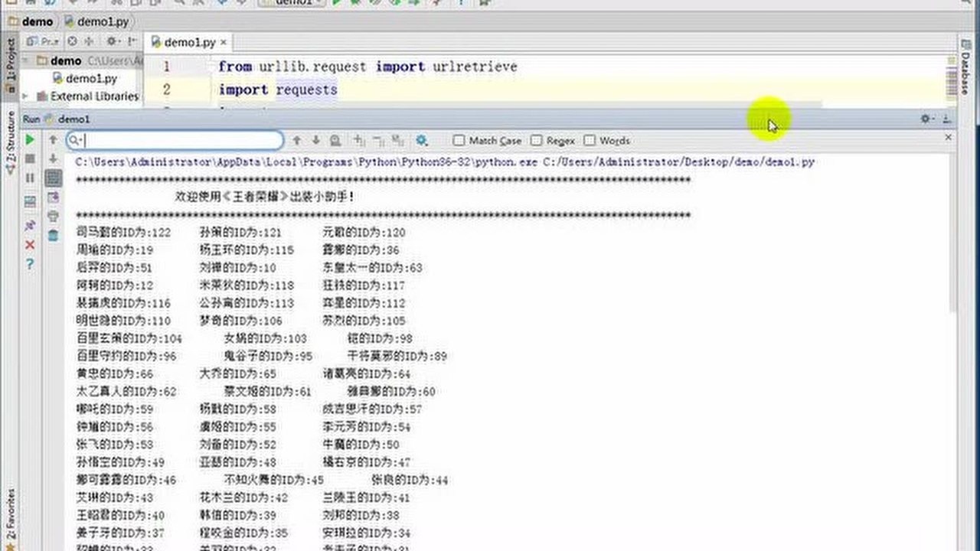The image size is (980, 551).
Task: Expand the External Libraries tree node
Action: pyautogui.click(x=26, y=96)
